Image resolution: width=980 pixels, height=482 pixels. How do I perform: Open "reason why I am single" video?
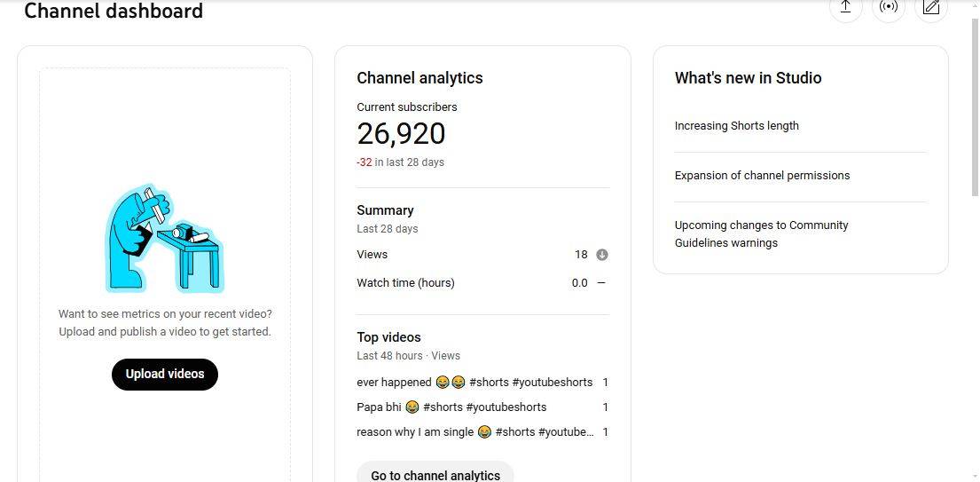(474, 432)
